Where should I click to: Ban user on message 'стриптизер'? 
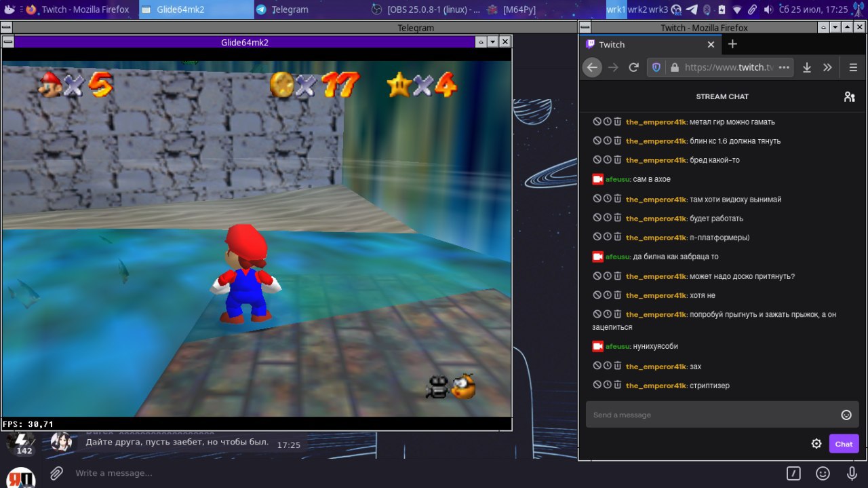[597, 385]
